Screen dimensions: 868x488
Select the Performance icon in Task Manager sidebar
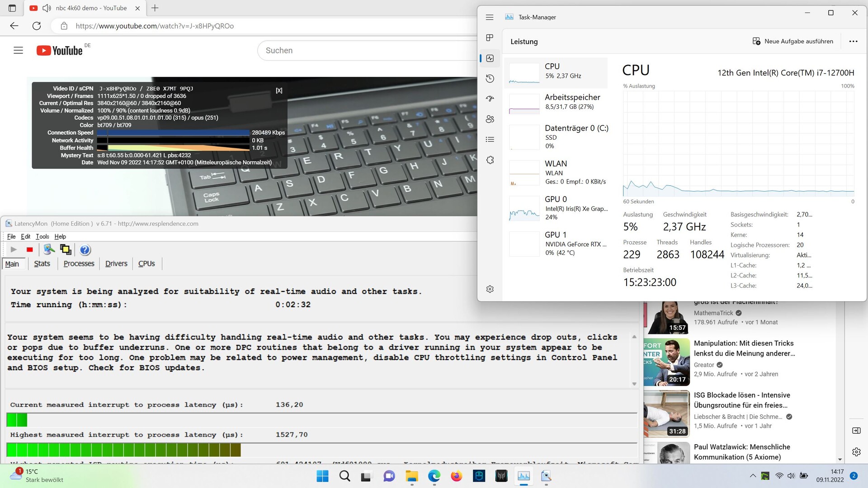[490, 58]
